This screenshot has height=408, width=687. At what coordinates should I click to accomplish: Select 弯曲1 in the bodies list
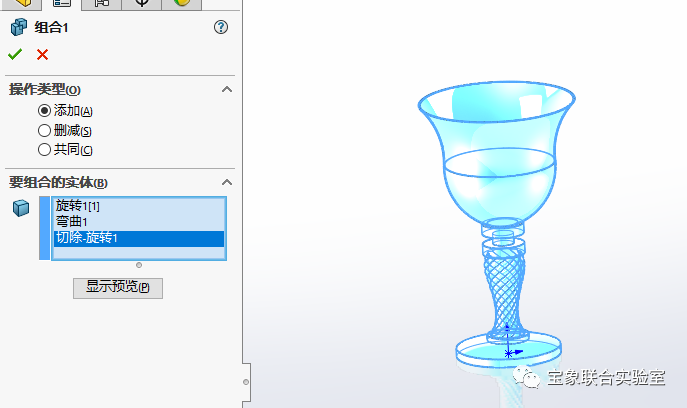(139, 222)
